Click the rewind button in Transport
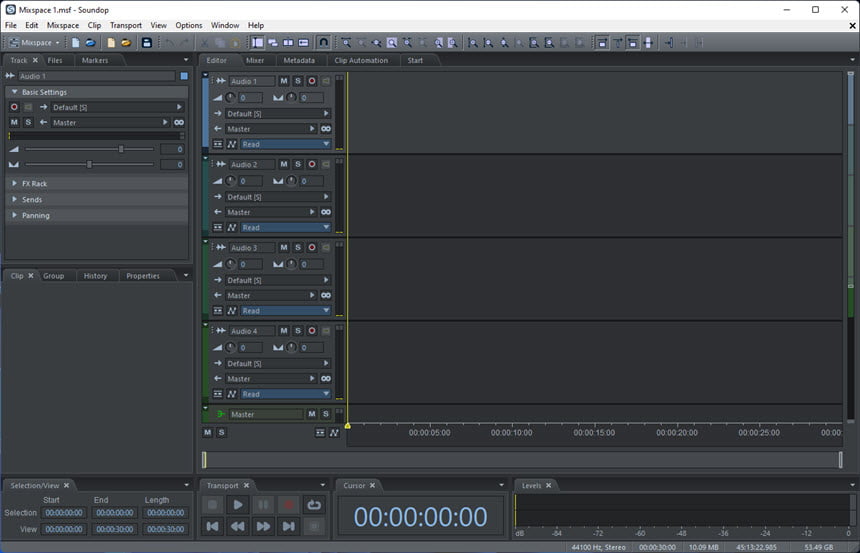This screenshot has width=860, height=553. pyautogui.click(x=238, y=527)
